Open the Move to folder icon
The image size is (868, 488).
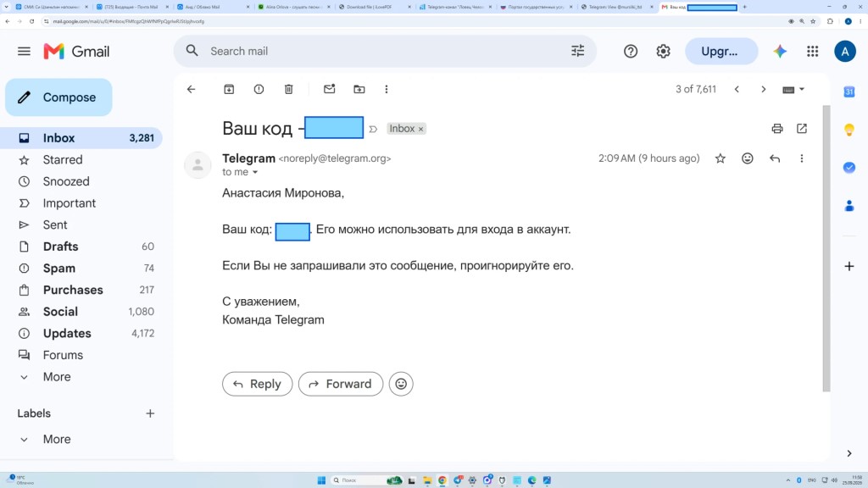pyautogui.click(x=359, y=89)
